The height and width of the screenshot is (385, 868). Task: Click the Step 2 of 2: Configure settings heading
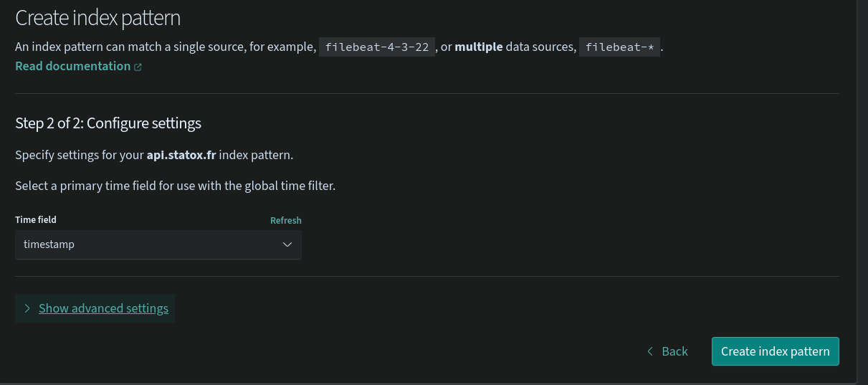pyautogui.click(x=108, y=123)
